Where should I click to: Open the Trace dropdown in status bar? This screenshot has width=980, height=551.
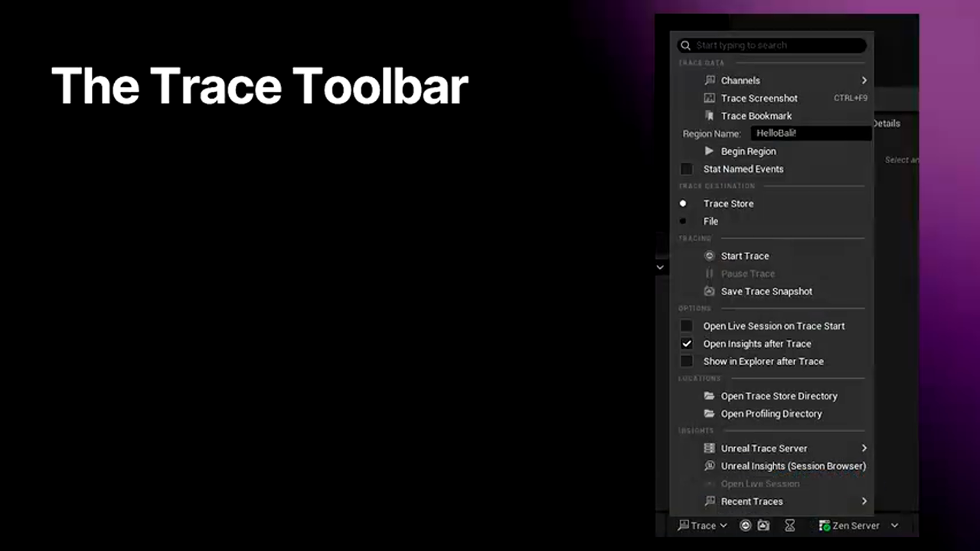coord(703,526)
